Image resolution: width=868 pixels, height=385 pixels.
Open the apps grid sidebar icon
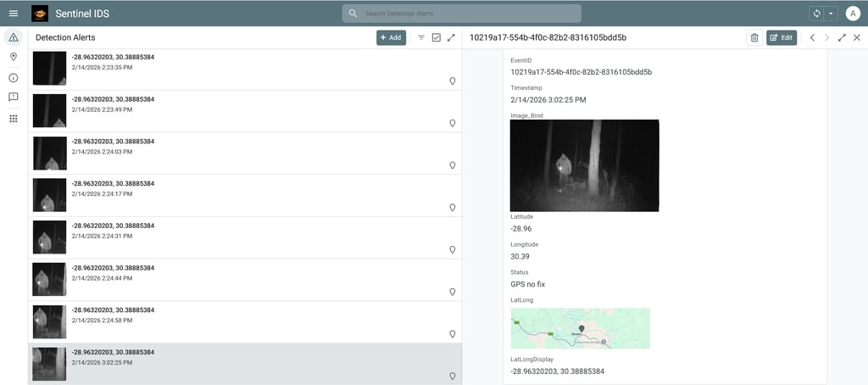tap(14, 119)
